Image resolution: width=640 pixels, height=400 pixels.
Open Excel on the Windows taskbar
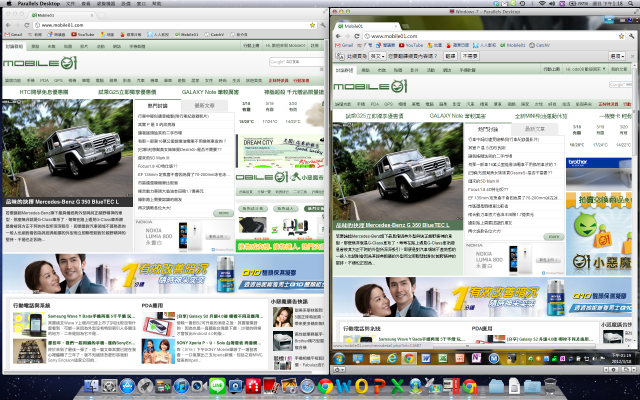pos(443,358)
